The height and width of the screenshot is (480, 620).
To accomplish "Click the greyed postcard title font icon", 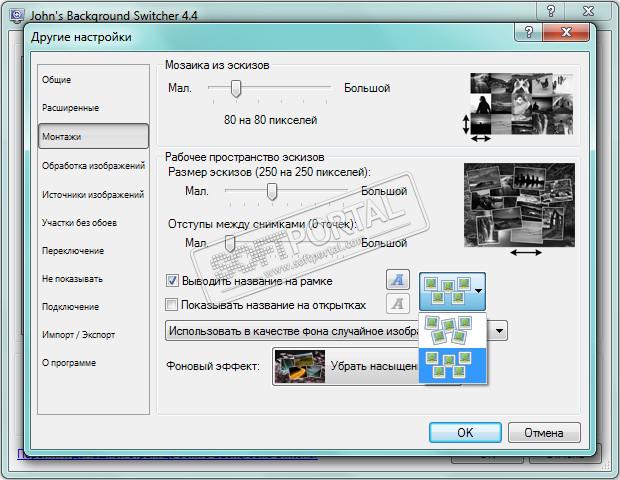I will pyautogui.click(x=397, y=304).
